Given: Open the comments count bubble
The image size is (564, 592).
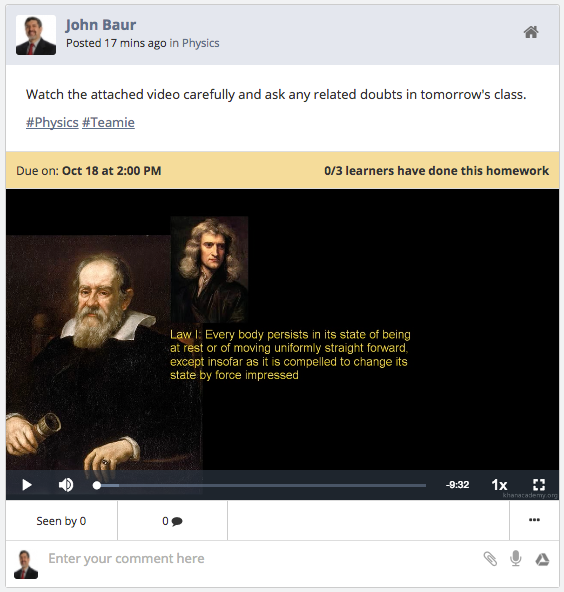Looking at the screenshot, I should [x=173, y=521].
